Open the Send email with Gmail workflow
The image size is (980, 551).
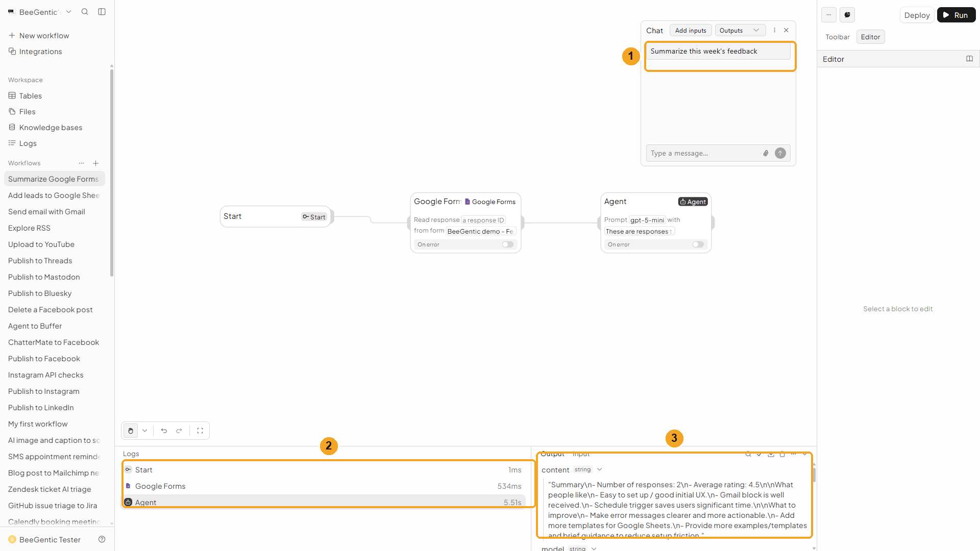[x=54, y=211]
